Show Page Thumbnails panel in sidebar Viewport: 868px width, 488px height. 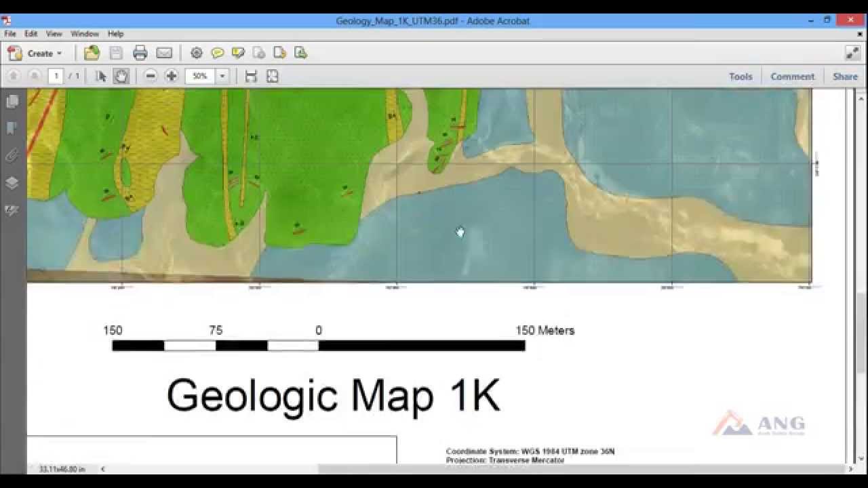12,102
